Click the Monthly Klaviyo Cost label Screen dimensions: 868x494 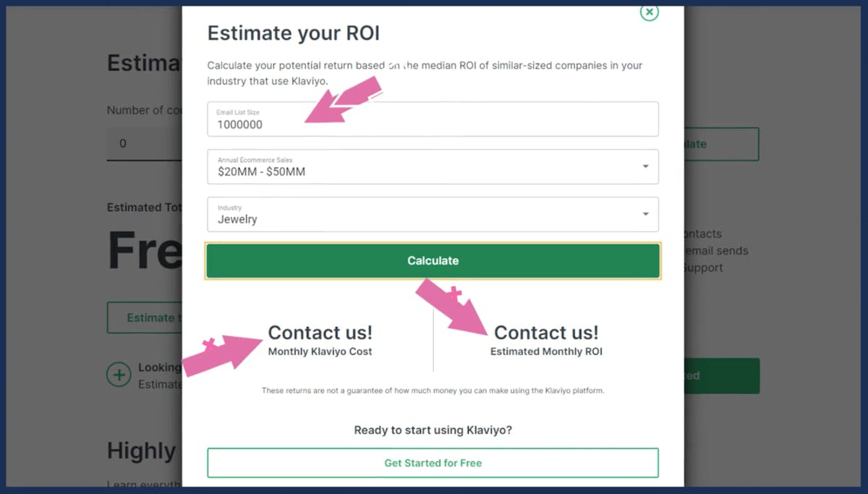coord(320,352)
